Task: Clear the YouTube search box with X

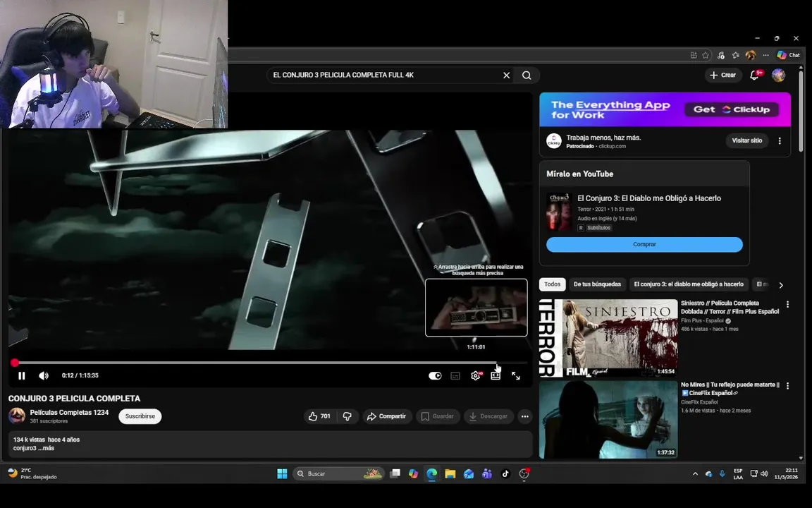Action: pos(507,75)
